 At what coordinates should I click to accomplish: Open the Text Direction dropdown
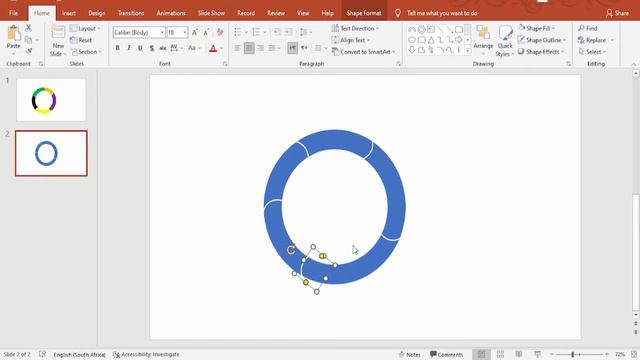click(355, 28)
